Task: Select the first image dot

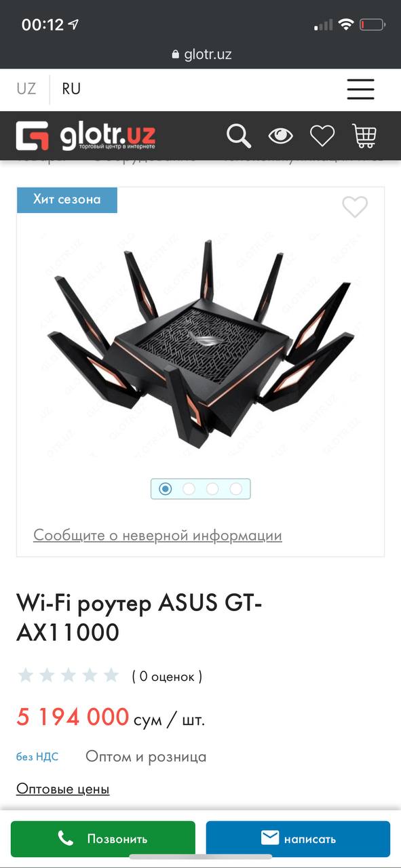Action: 166,489
